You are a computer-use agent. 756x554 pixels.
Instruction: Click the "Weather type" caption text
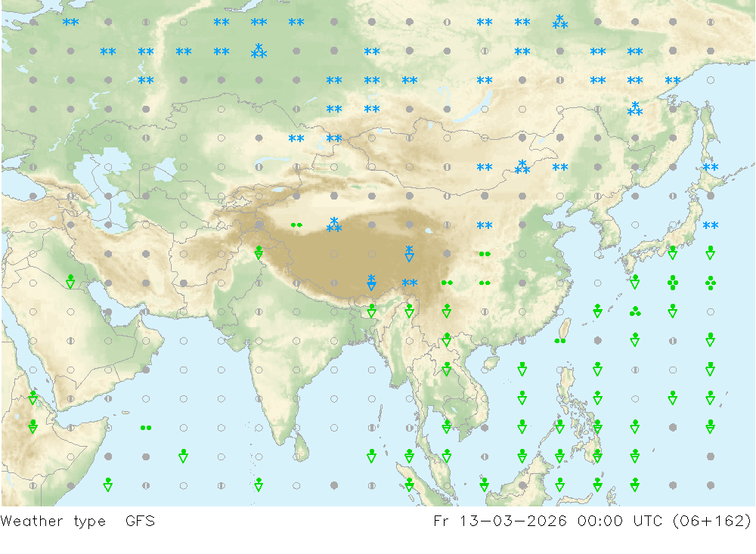53,522
